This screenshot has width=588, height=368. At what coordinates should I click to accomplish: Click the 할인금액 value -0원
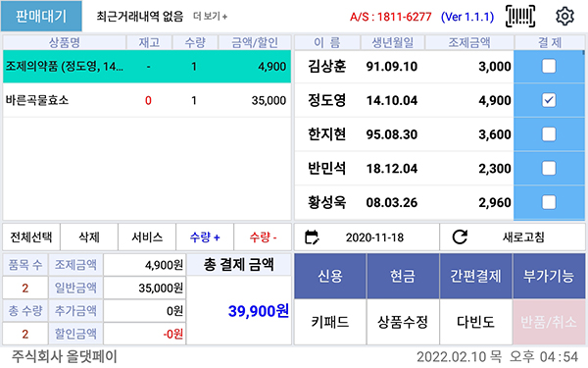click(x=172, y=334)
